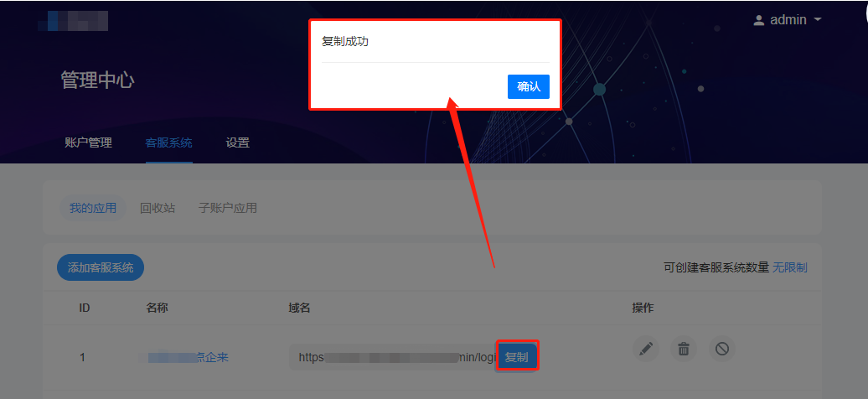Open the app name link ending 点企来
Screen dimensions: 868x399
pos(183,357)
